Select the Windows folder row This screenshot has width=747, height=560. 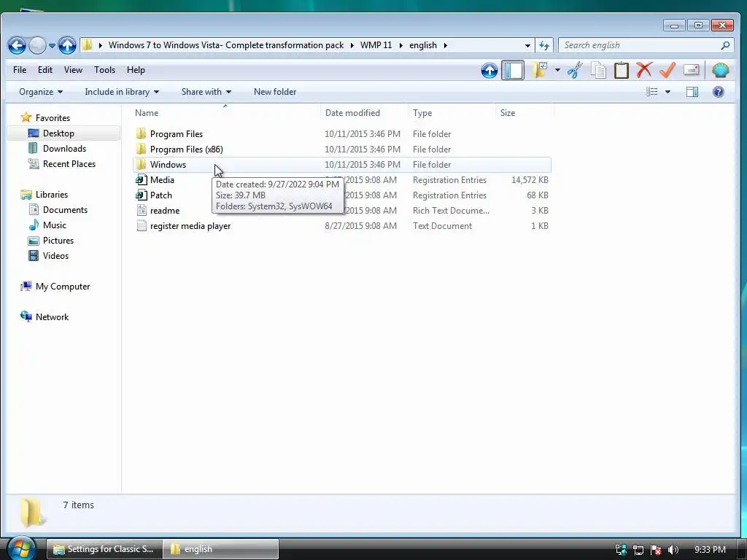point(342,165)
